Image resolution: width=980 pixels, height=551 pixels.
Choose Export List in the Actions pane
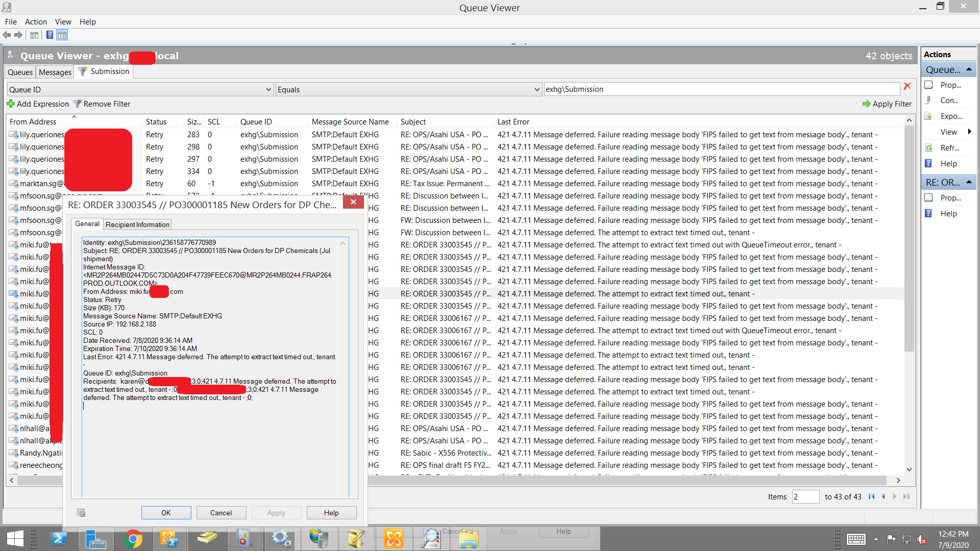(x=950, y=116)
